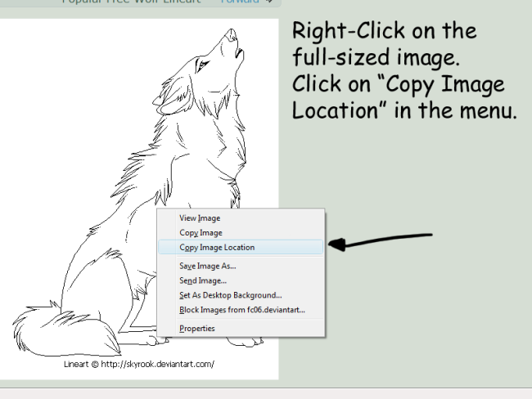Choose Set As Desktop Background...
This screenshot has height=399, width=532.
(230, 295)
